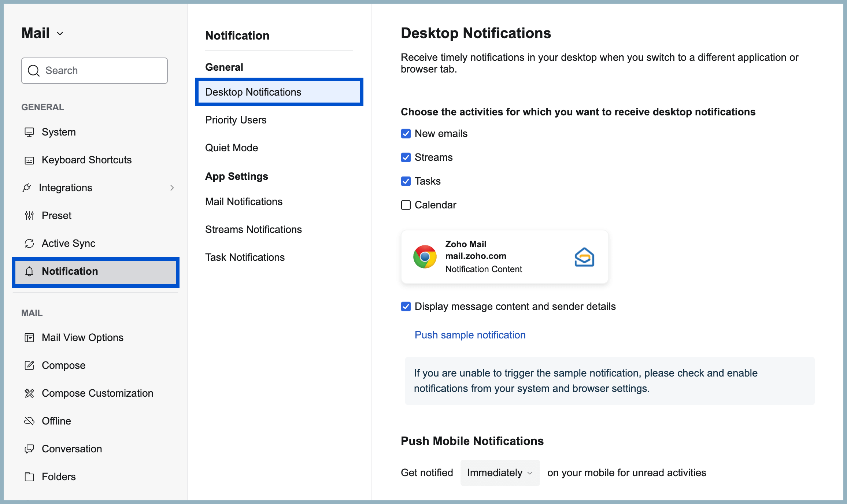Select the Preset sliders icon
Screen dimensions: 847x504
(x=29, y=216)
